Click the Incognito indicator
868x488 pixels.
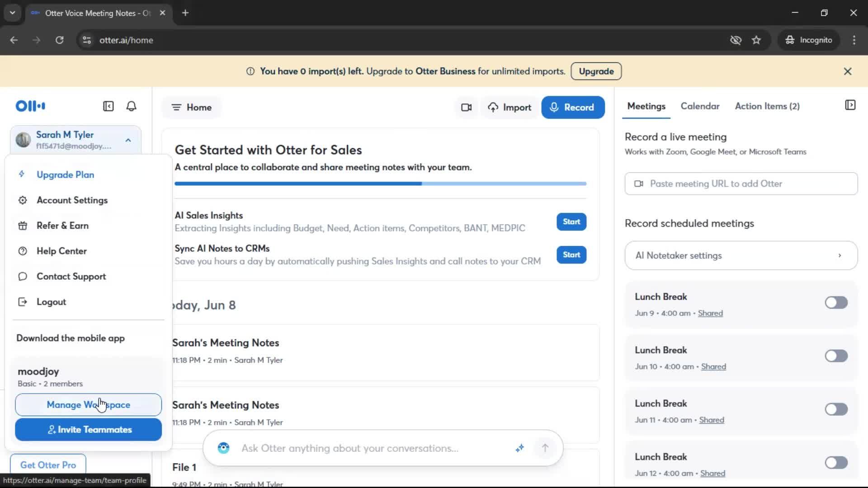809,40
